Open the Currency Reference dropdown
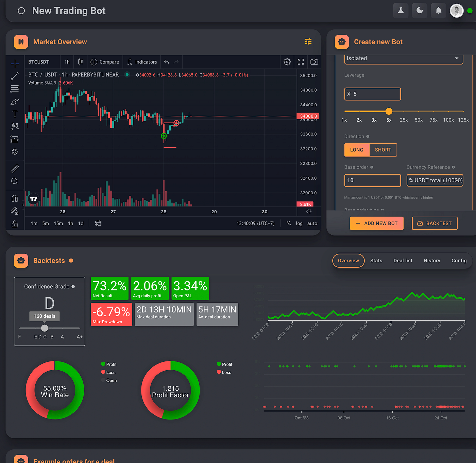Image resolution: width=476 pixels, height=463 pixels. (435, 180)
